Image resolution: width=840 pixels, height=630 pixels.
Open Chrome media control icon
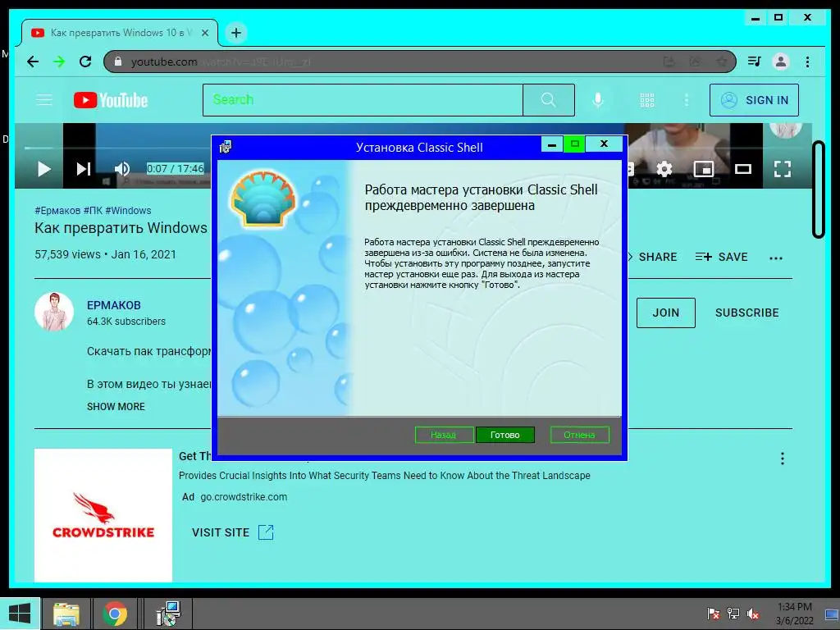point(755,62)
